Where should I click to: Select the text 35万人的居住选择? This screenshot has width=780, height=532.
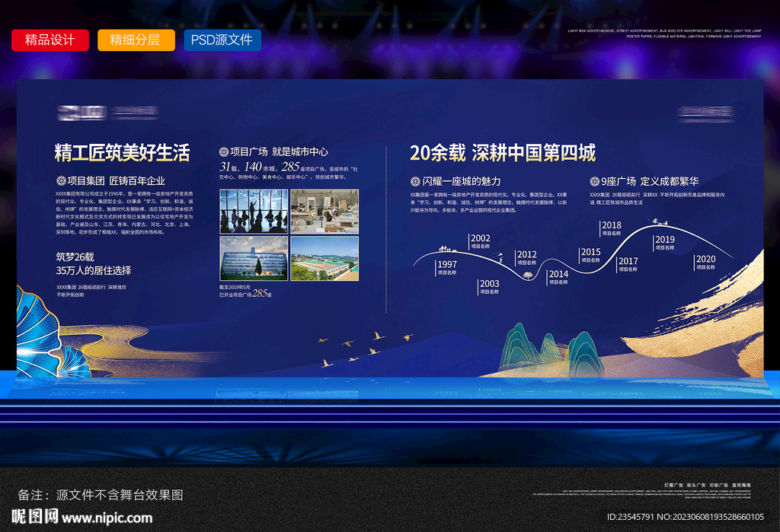click(x=94, y=270)
